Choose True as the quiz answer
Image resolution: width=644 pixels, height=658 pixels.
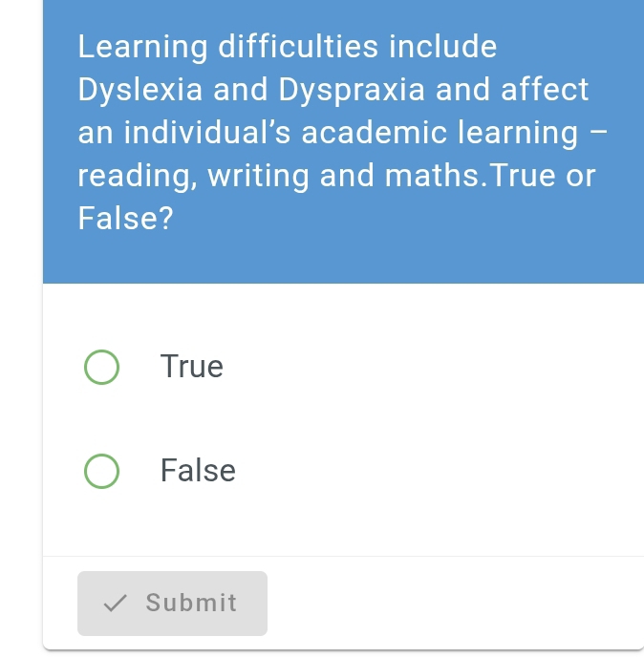tap(101, 368)
